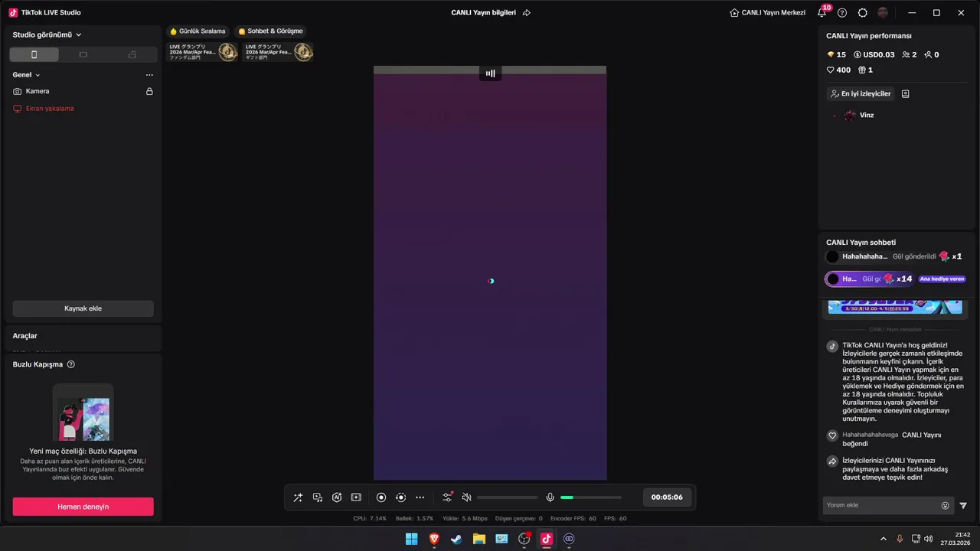Open the bottom toolbar three-dots menu

point(420,497)
